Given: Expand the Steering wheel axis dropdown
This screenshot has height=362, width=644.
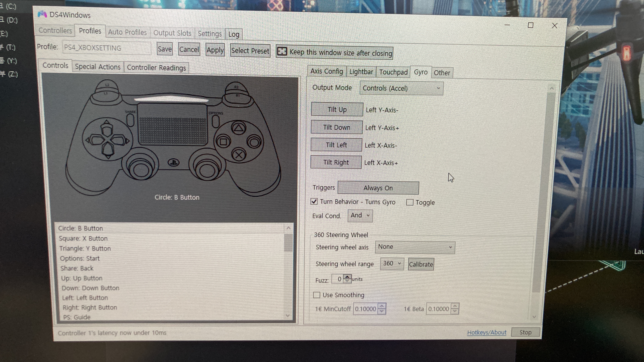Looking at the screenshot, I should pyautogui.click(x=415, y=247).
